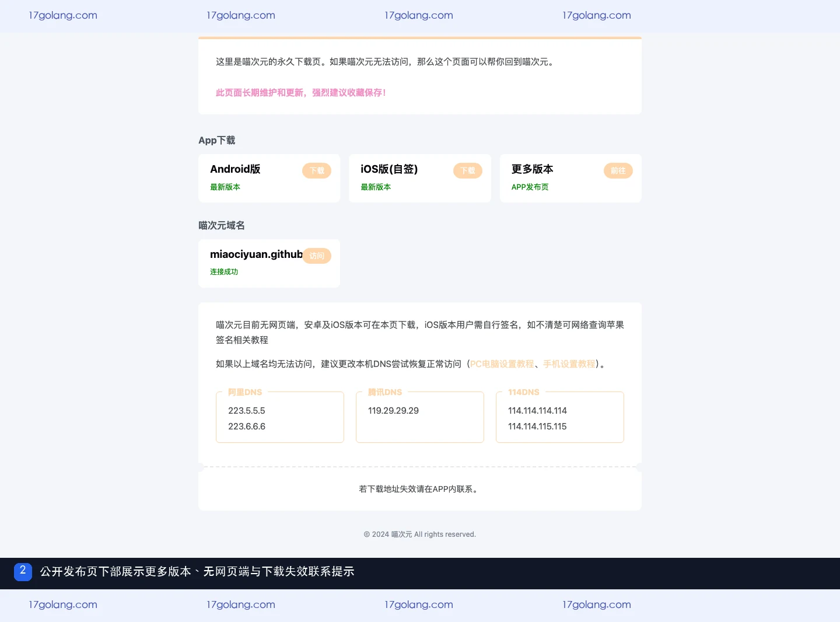Click the 若下载地址失效请在APP内联系 notice
The height and width of the screenshot is (622, 840).
coord(420,489)
